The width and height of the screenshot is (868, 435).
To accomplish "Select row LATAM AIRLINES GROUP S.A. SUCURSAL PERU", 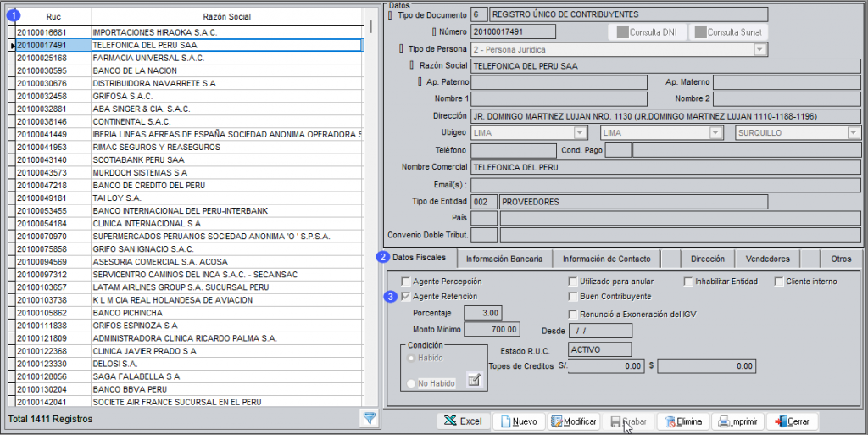I will click(x=189, y=287).
